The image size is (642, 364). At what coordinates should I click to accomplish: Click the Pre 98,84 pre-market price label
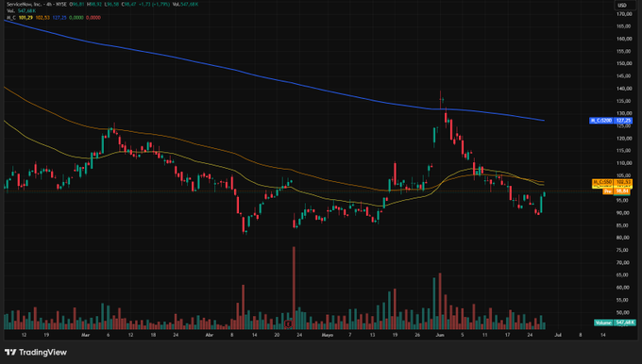coord(617,191)
